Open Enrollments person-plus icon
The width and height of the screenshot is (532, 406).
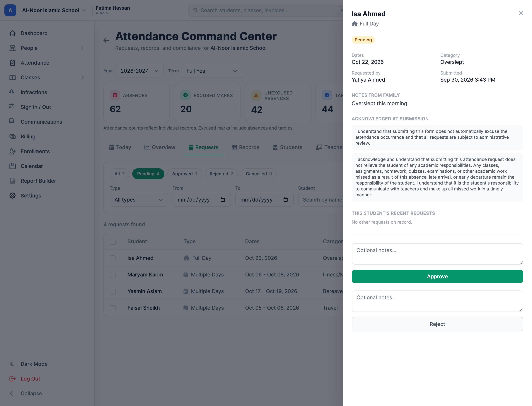(x=12, y=152)
